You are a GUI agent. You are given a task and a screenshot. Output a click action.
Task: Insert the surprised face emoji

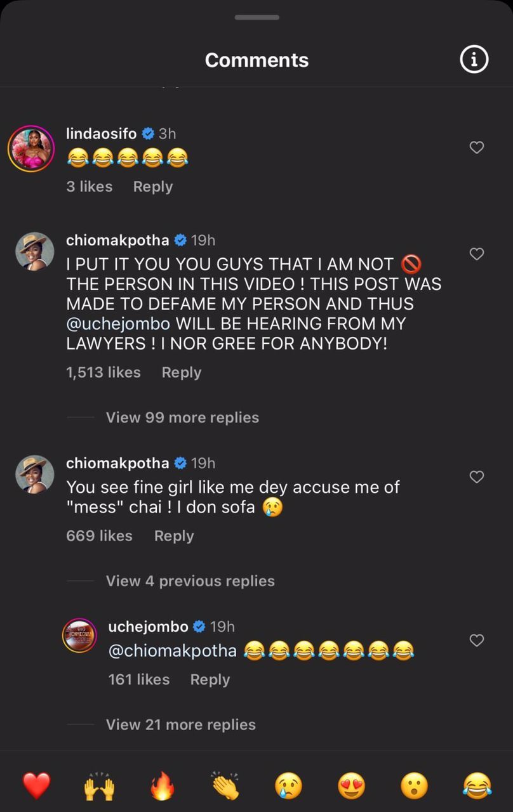click(x=413, y=787)
